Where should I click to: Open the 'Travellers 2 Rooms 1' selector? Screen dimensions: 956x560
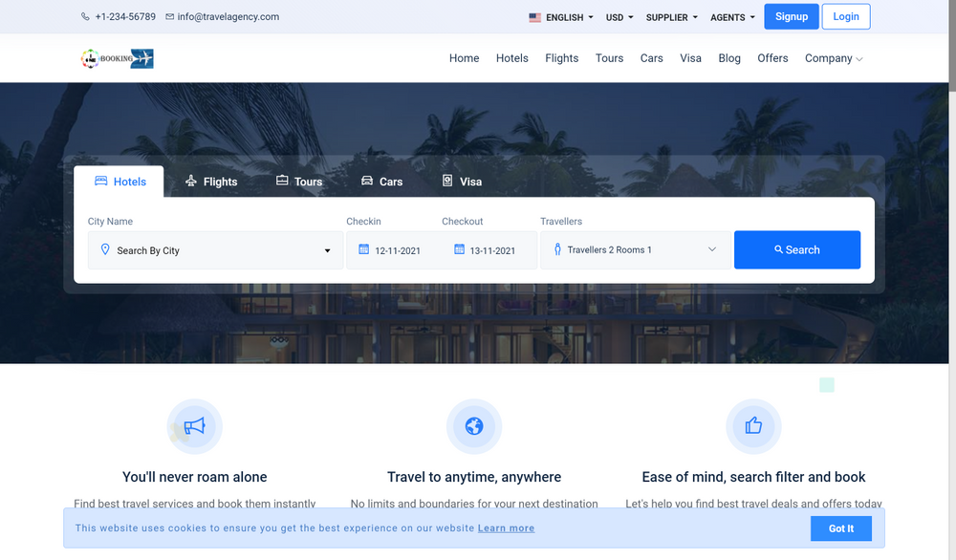pyautogui.click(x=634, y=249)
